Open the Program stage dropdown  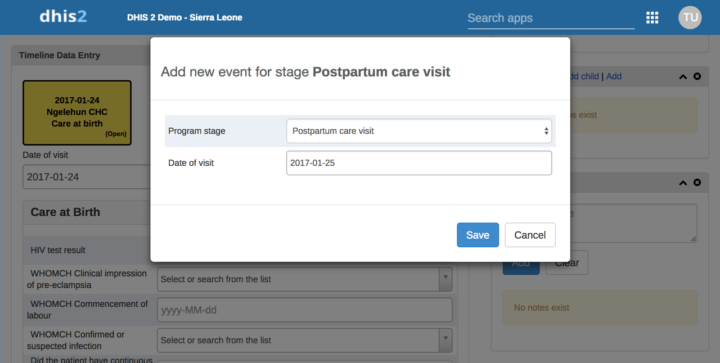click(419, 131)
